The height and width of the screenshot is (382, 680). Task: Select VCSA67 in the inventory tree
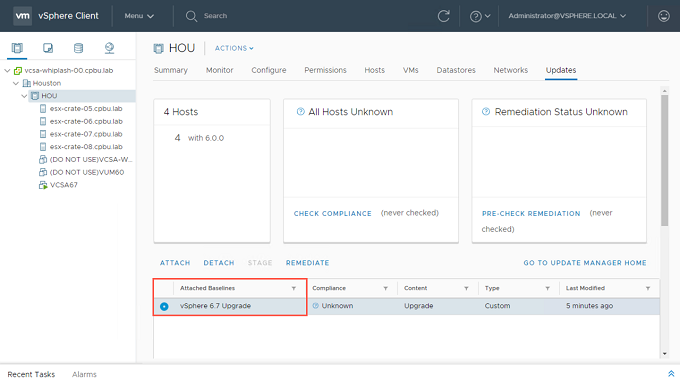[64, 185]
